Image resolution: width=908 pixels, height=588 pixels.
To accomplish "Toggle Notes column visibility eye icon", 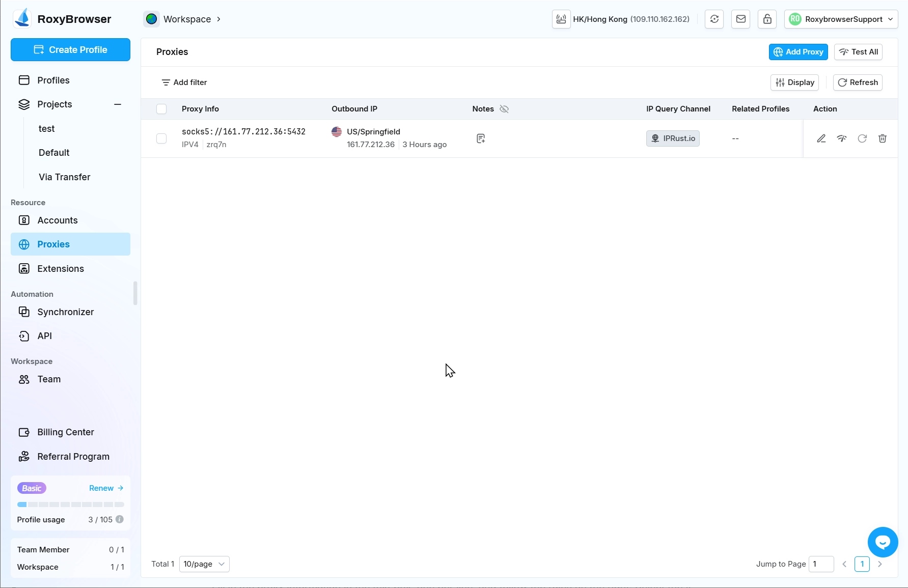I will [504, 109].
